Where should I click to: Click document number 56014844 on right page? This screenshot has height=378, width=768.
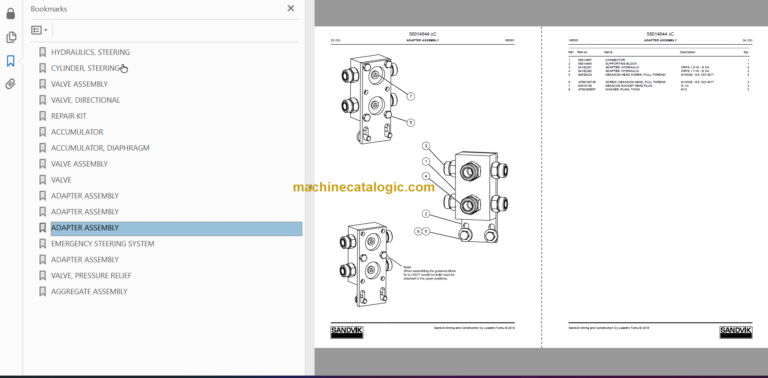[660, 34]
